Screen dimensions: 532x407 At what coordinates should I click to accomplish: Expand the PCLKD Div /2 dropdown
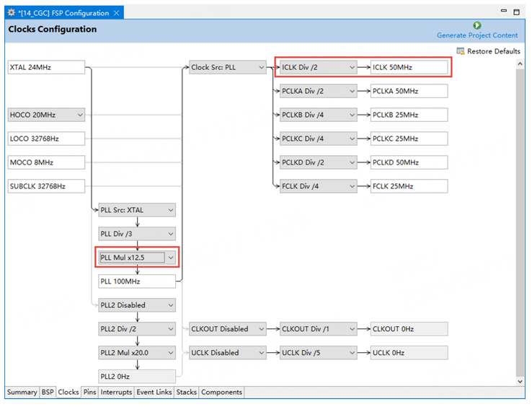point(318,162)
